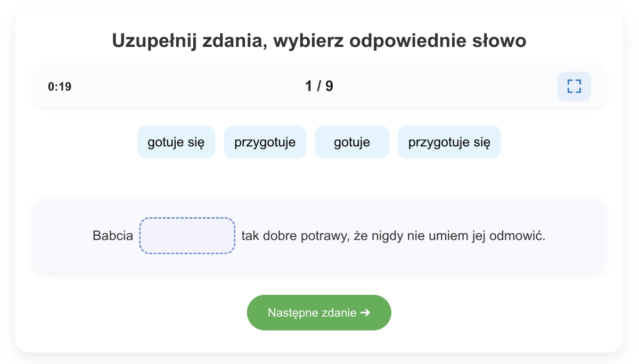The height and width of the screenshot is (364, 639).
Task: Select the "przygotuje się" answer option
Action: [x=449, y=142]
